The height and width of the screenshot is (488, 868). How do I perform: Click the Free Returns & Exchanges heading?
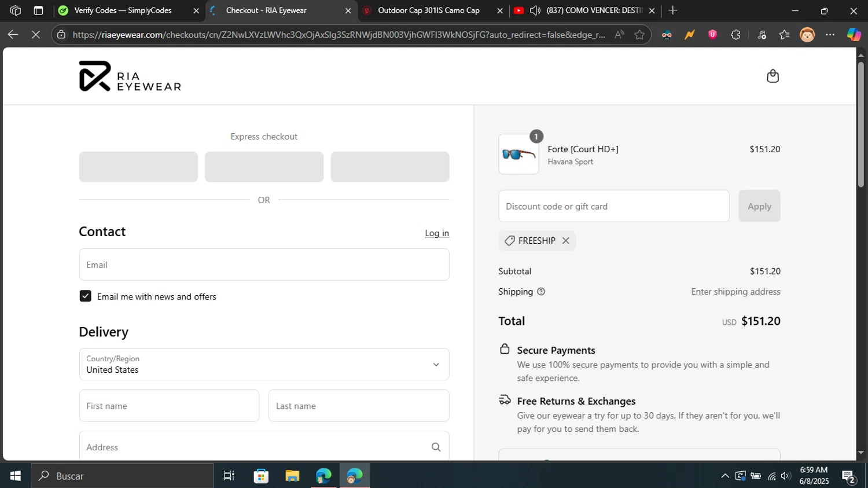[x=576, y=401]
